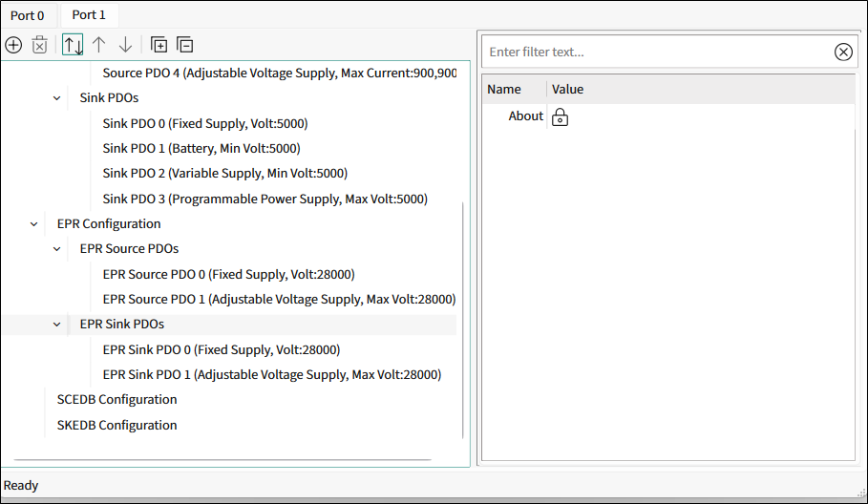Click the Ready status bar text

(x=21, y=485)
